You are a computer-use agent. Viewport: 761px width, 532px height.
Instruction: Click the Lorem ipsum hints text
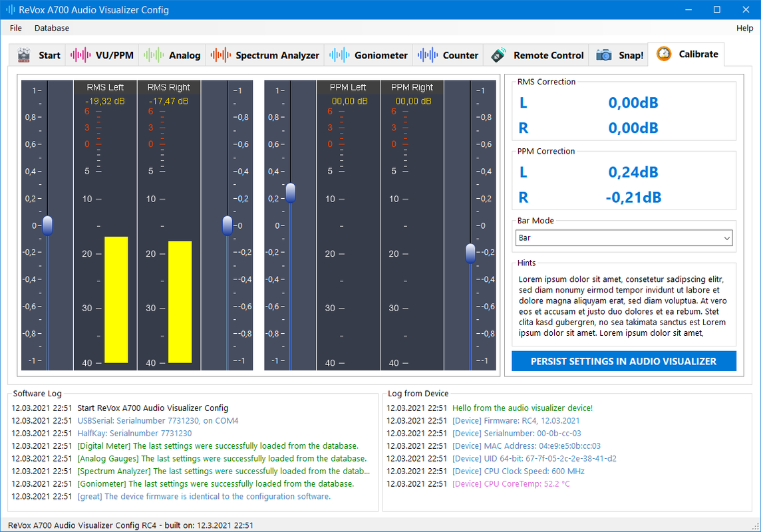[x=623, y=306]
